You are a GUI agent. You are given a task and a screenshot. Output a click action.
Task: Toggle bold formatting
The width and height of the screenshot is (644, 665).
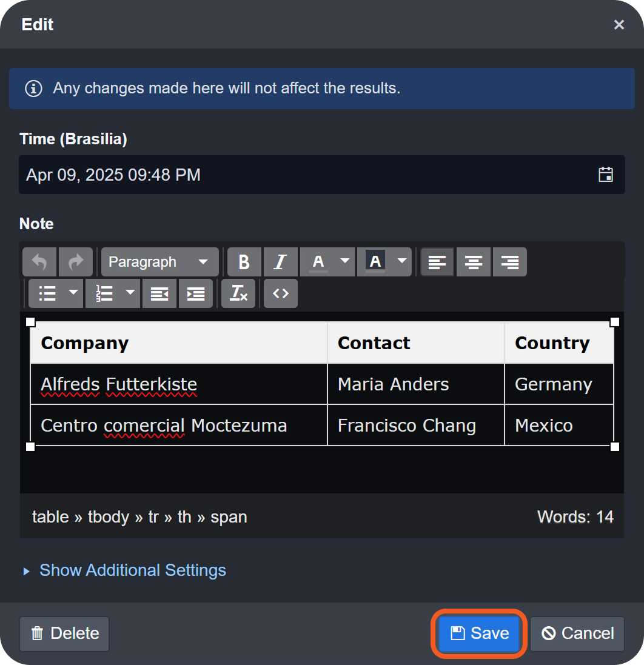[244, 262]
